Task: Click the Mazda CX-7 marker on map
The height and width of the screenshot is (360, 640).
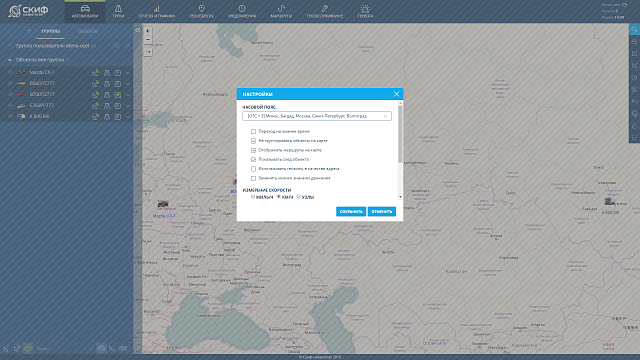Action: pos(163,204)
